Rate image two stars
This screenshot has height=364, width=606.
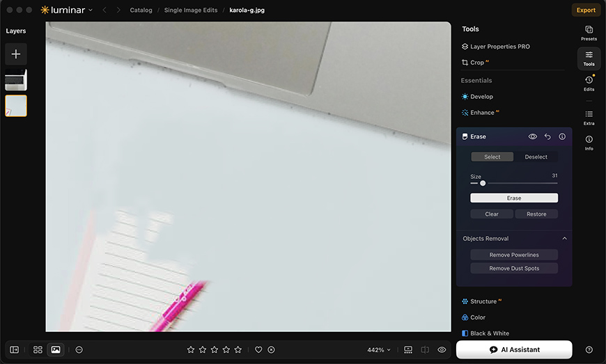pos(203,349)
